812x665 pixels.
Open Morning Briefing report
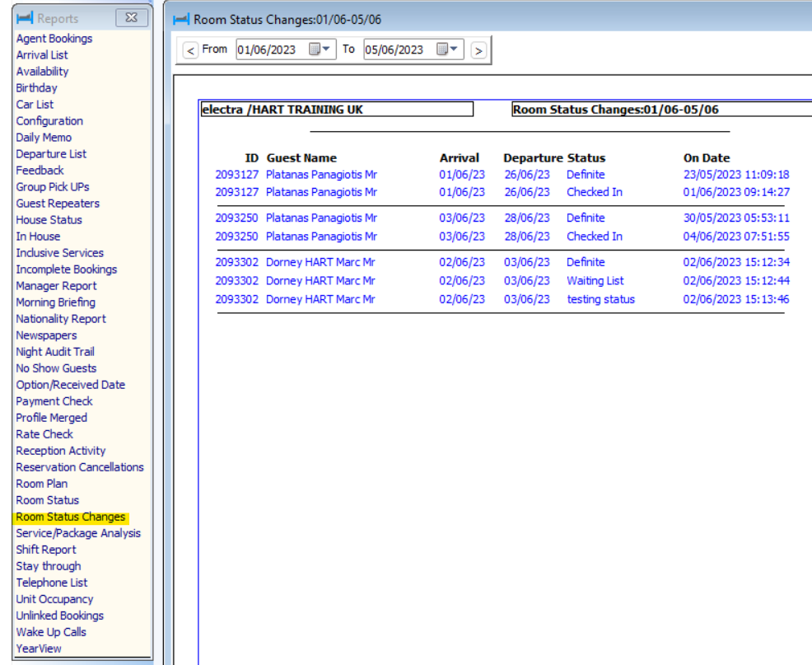pyautogui.click(x=56, y=302)
